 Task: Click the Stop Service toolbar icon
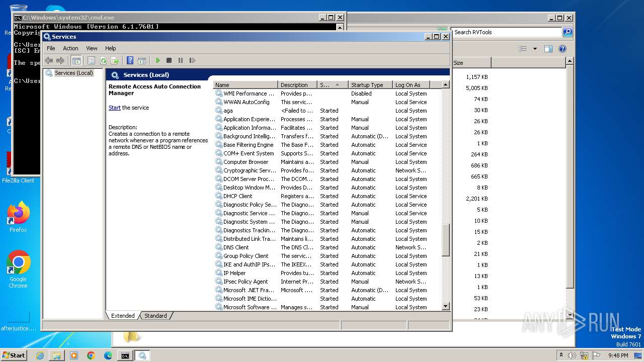click(169, 60)
